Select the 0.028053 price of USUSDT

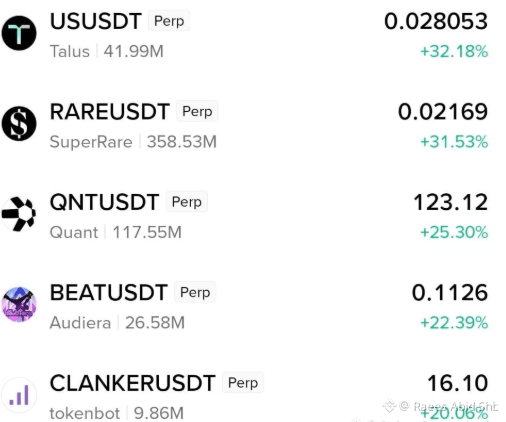(436, 21)
